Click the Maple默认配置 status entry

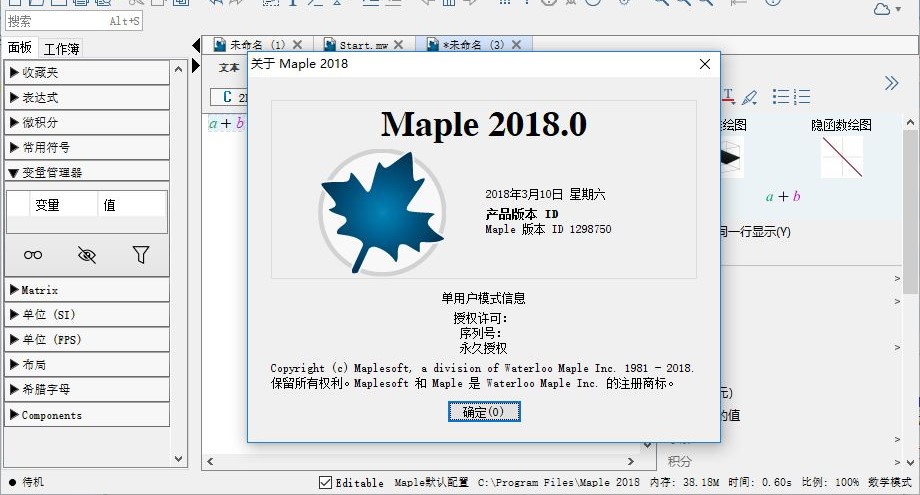431,483
